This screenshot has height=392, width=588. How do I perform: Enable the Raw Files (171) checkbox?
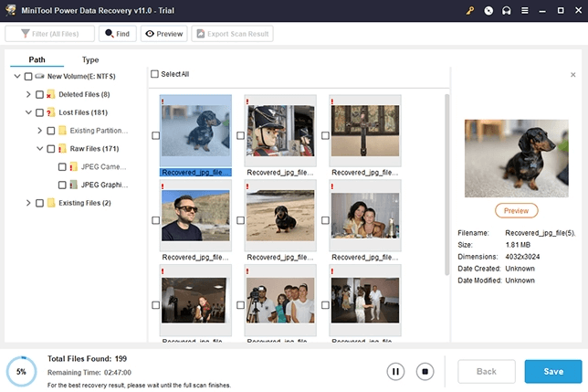[51, 148]
